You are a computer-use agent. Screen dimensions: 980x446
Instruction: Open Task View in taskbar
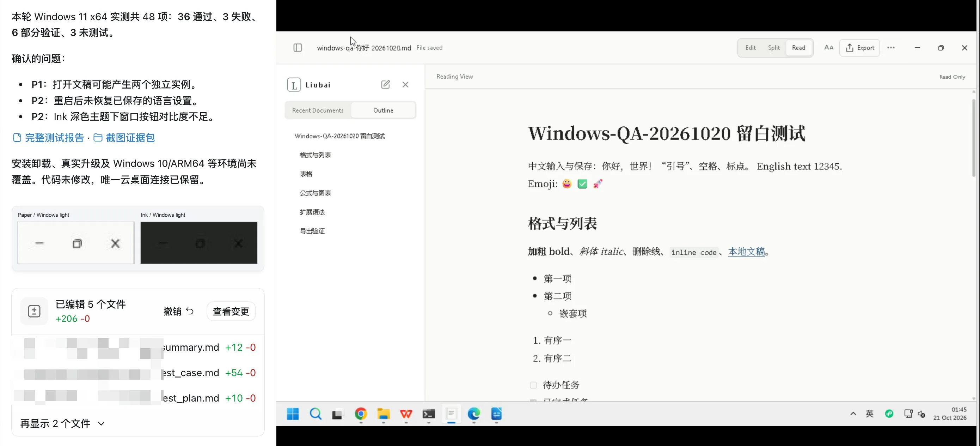(x=337, y=414)
